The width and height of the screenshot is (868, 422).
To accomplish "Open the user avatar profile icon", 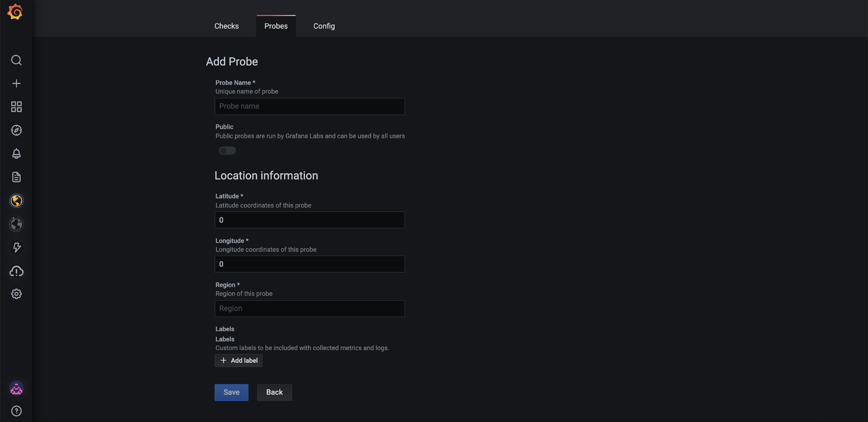I will [17, 389].
